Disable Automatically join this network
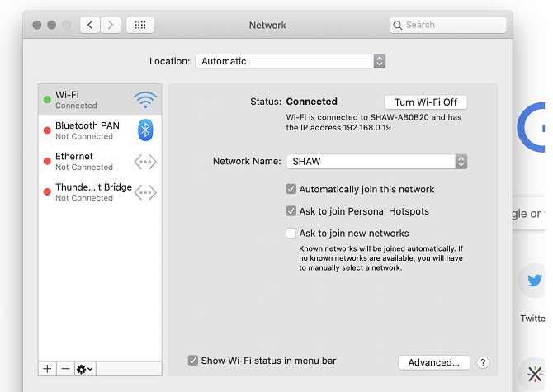This screenshot has width=553, height=392. click(291, 189)
